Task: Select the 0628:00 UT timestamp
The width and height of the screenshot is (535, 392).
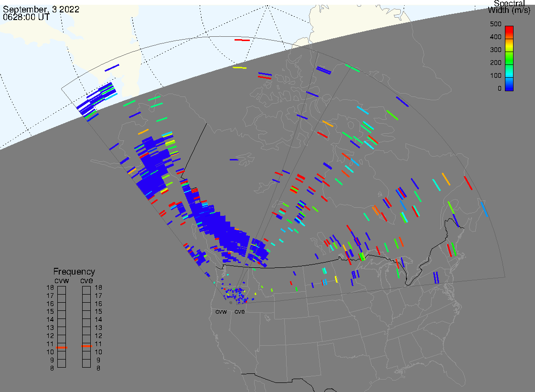Action: pyautogui.click(x=26, y=17)
